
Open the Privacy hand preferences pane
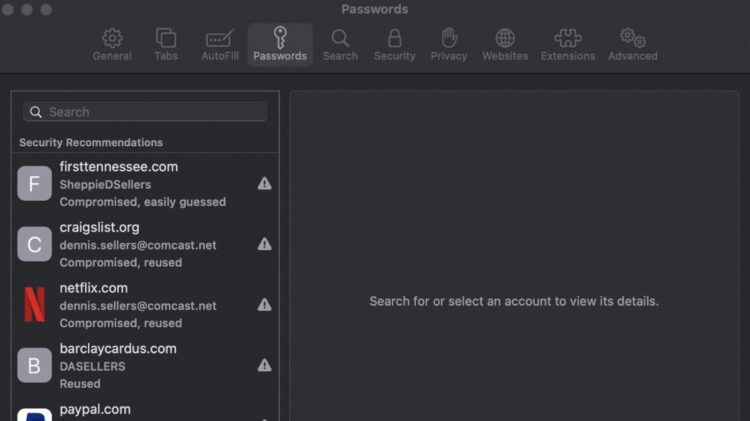click(x=449, y=45)
